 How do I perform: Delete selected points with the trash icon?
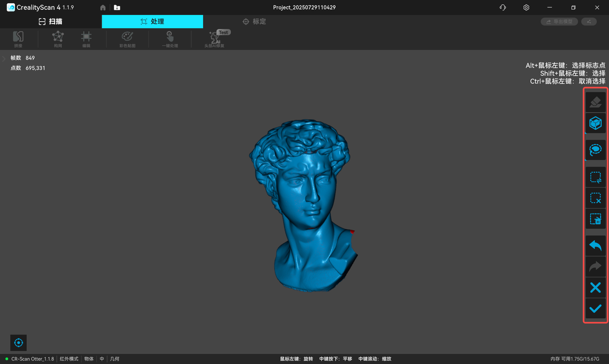[595, 219]
